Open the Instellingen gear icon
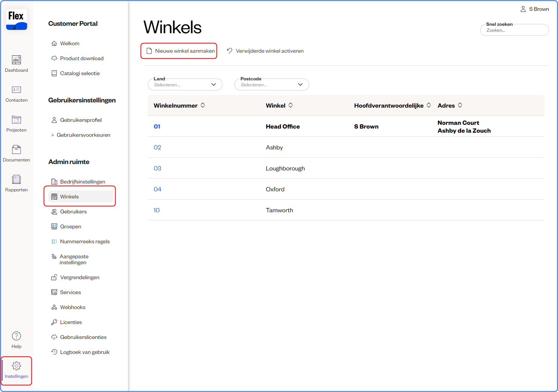 [16, 366]
